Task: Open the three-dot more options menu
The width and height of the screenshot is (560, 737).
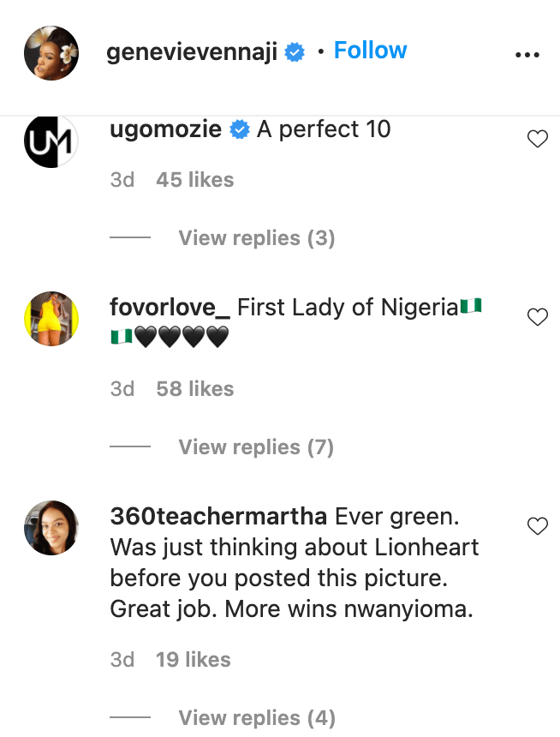Action: click(x=528, y=54)
